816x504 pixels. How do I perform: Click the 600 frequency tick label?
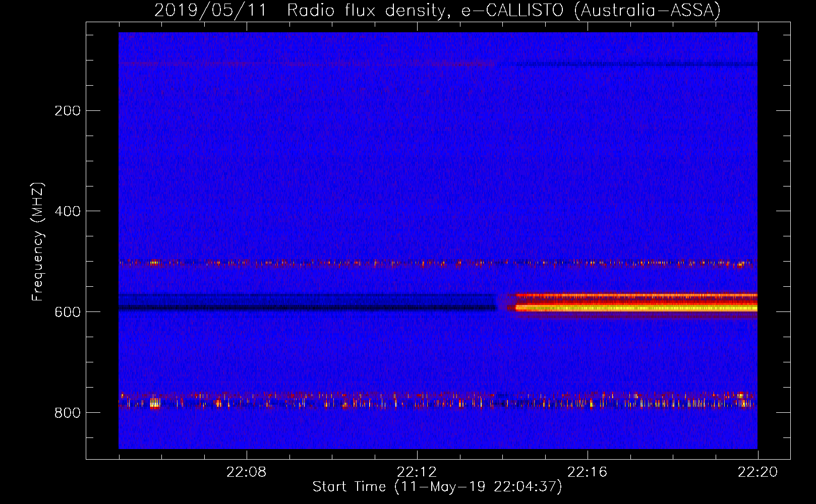click(x=68, y=312)
